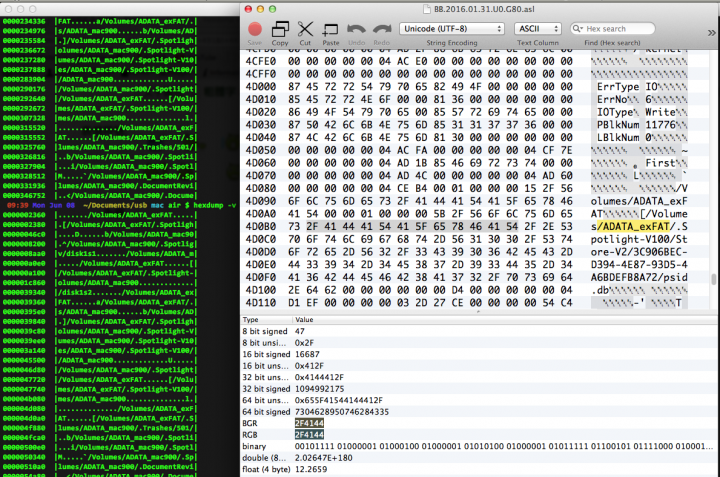This screenshot has width=720, height=477.
Task: Click potlight-V100/St text in ASCII column
Action: point(639,239)
